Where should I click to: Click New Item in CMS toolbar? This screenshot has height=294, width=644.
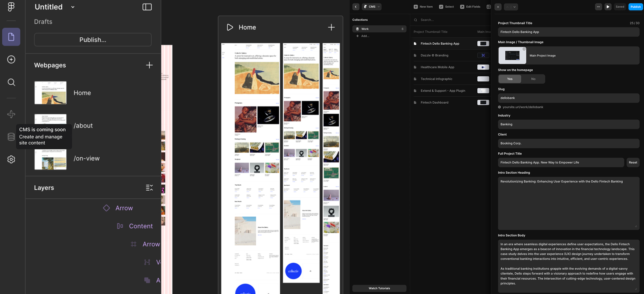tap(423, 7)
